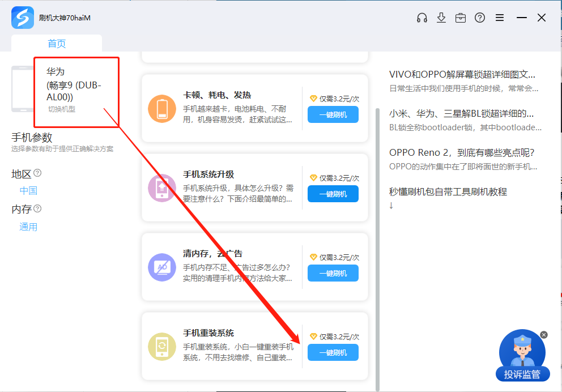Click the 日常生活中我们使用手机的时候 article summary
The image size is (562, 392).
464,88
